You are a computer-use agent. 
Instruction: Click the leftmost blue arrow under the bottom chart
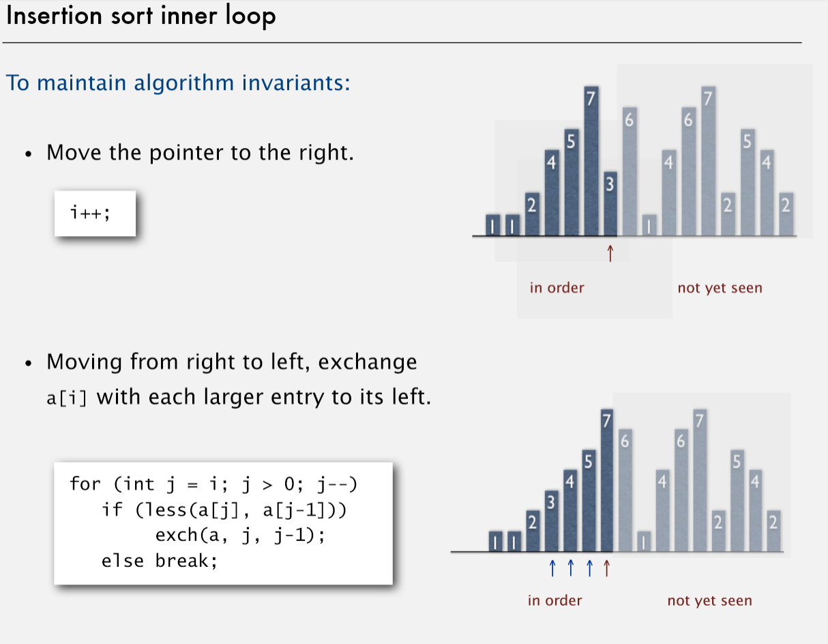pyautogui.click(x=552, y=568)
